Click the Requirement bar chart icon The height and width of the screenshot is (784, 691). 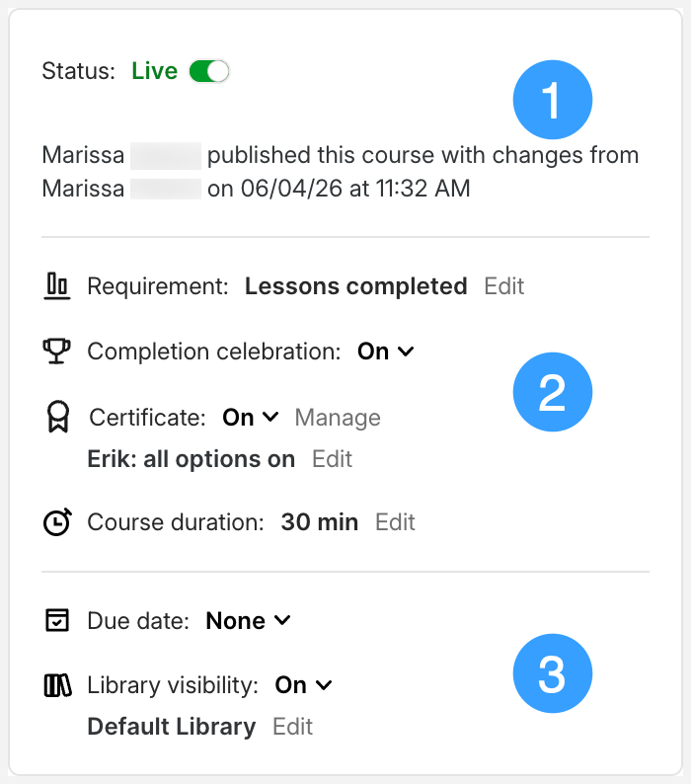click(57, 286)
